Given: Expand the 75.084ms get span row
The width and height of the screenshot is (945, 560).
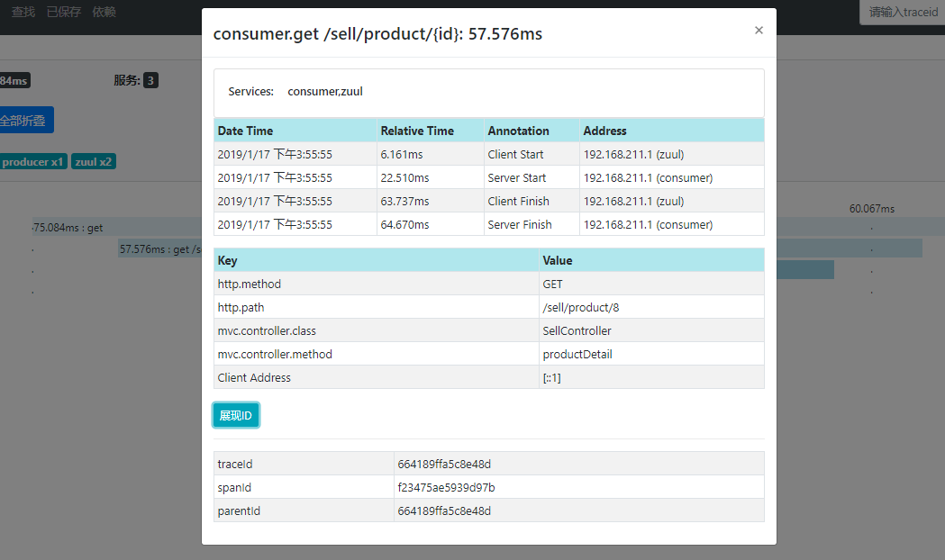Looking at the screenshot, I should (x=68, y=228).
